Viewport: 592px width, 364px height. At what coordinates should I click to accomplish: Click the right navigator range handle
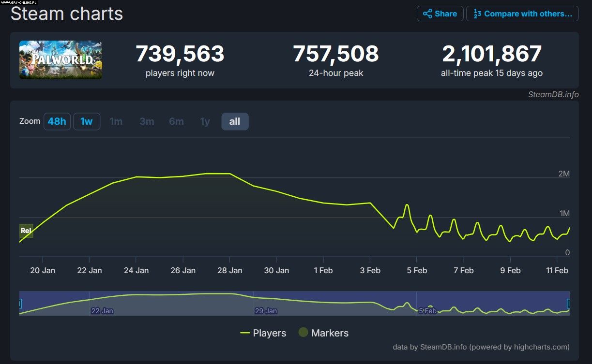[x=569, y=304]
